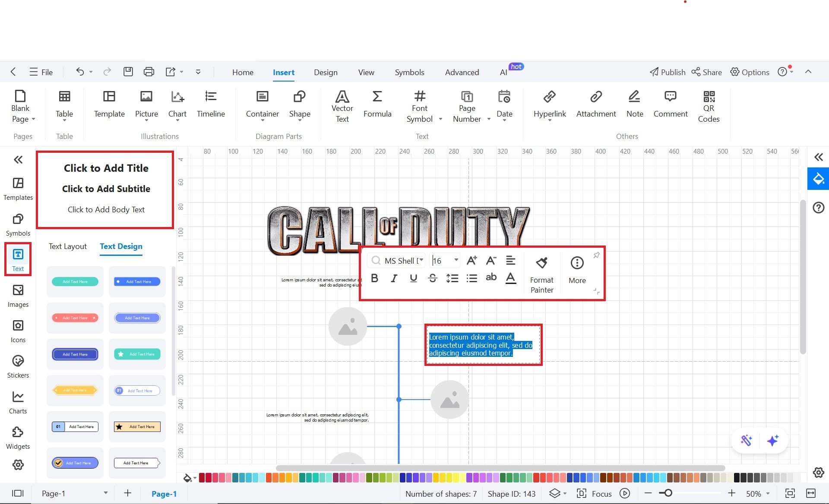The width and height of the screenshot is (829, 504).
Task: Open the Icons sidebar panel
Action: click(x=18, y=331)
